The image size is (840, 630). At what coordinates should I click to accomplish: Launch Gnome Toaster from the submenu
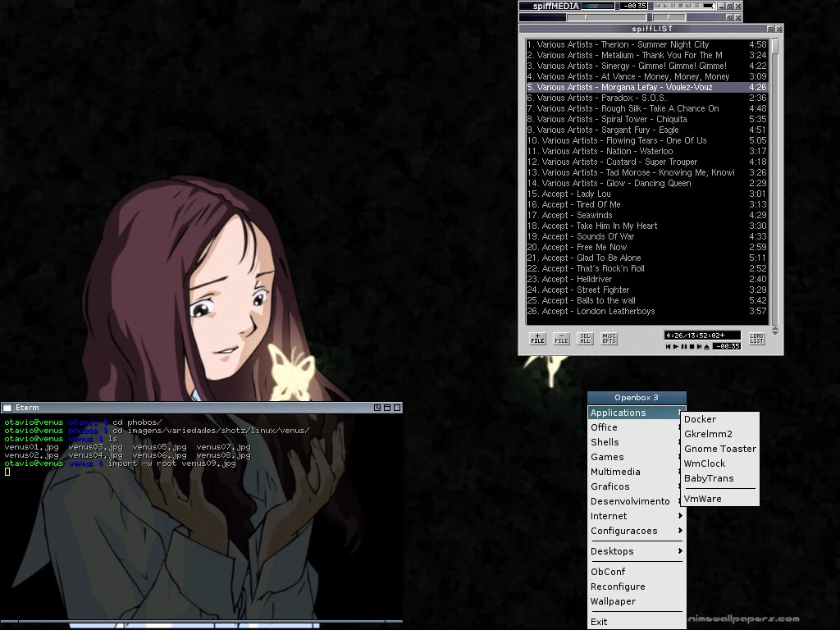pos(720,449)
